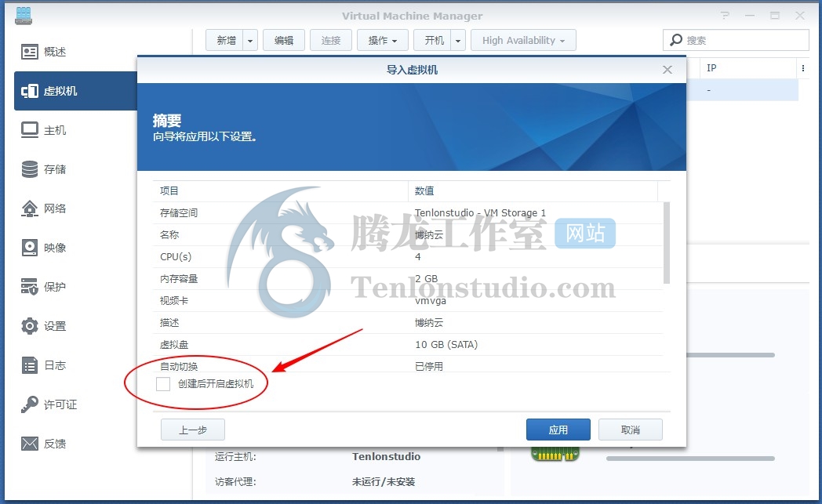This screenshot has height=504, width=822.
Task: Select the 虚拟盘 row label
Action: 174,345
